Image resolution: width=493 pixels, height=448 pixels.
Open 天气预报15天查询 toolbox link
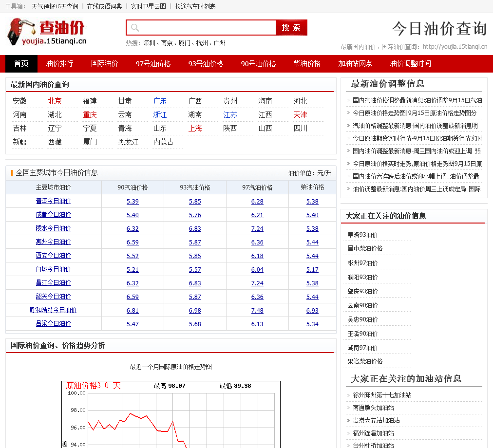(x=55, y=7)
